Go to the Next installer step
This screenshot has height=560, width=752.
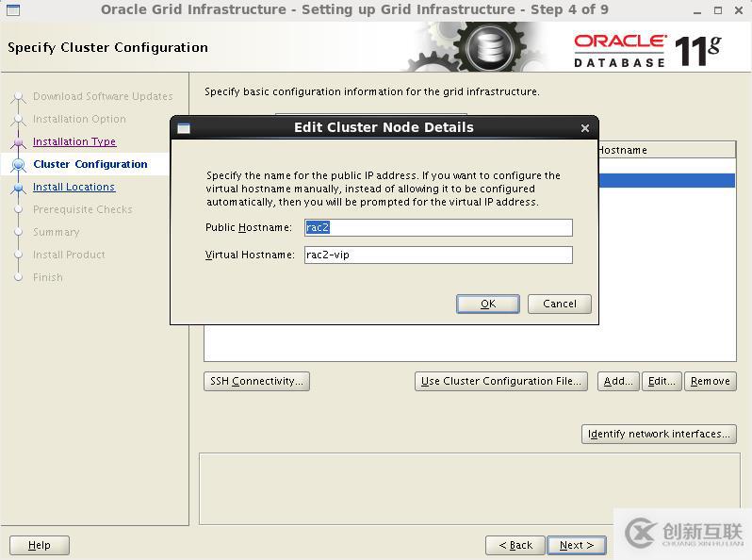pos(577,545)
